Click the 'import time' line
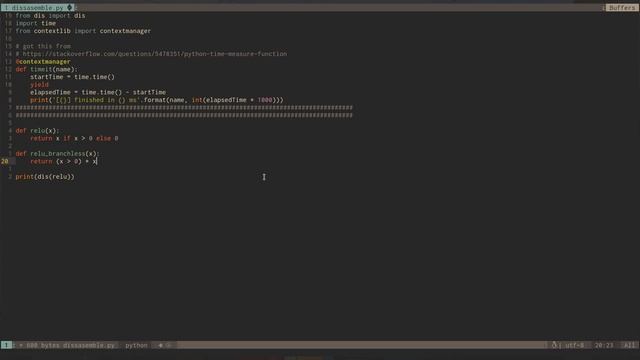640x360 pixels. pyautogui.click(x=36, y=23)
